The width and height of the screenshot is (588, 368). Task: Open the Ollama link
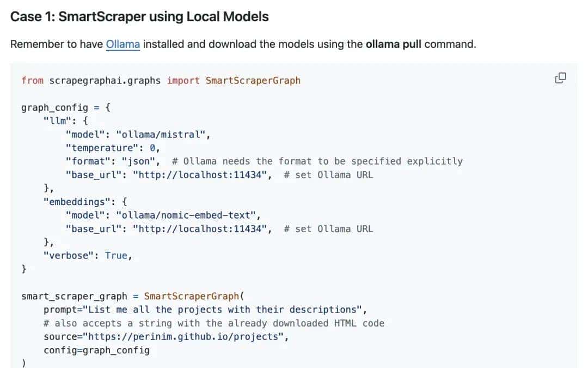(x=123, y=44)
